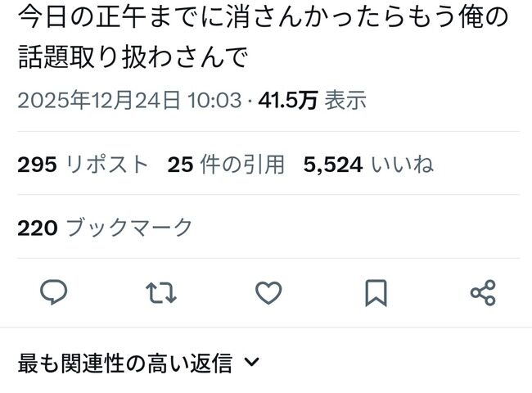Screen dimensions: 532x393
Task: Open the share icon menu
Action: click(483, 292)
